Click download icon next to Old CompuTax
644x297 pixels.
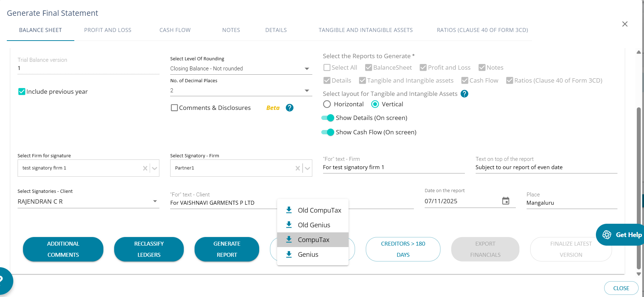[x=289, y=210]
